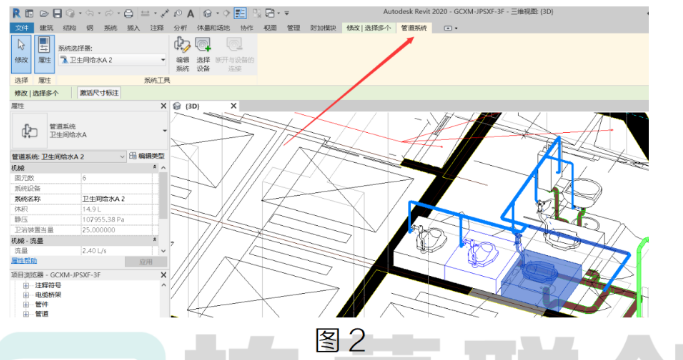
Task: Close the {3D} view tab
Action: coord(233,106)
